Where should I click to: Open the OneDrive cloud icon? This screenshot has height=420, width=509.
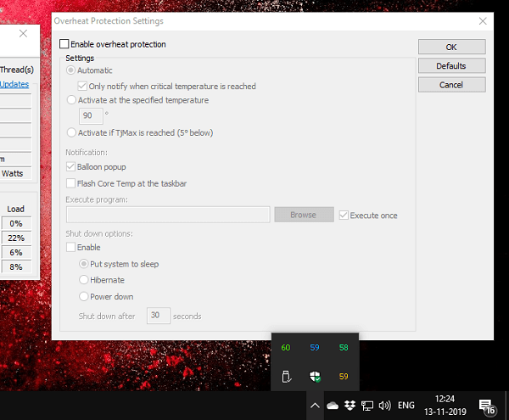pyautogui.click(x=333, y=406)
